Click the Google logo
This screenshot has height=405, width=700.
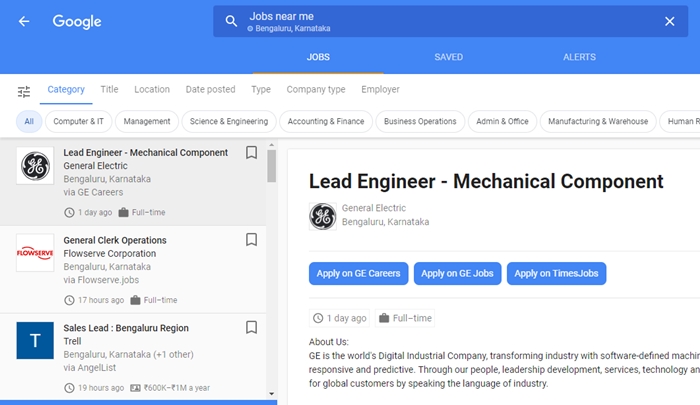(77, 21)
